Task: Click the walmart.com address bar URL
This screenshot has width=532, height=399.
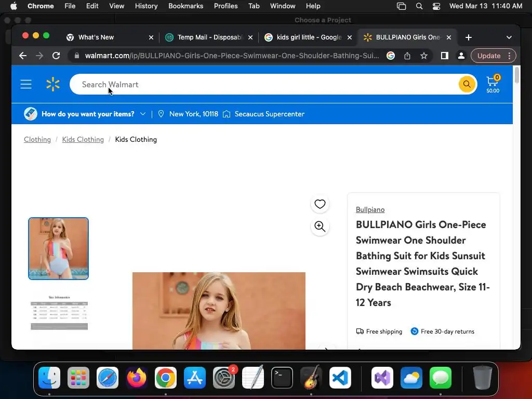Action: tap(232, 56)
